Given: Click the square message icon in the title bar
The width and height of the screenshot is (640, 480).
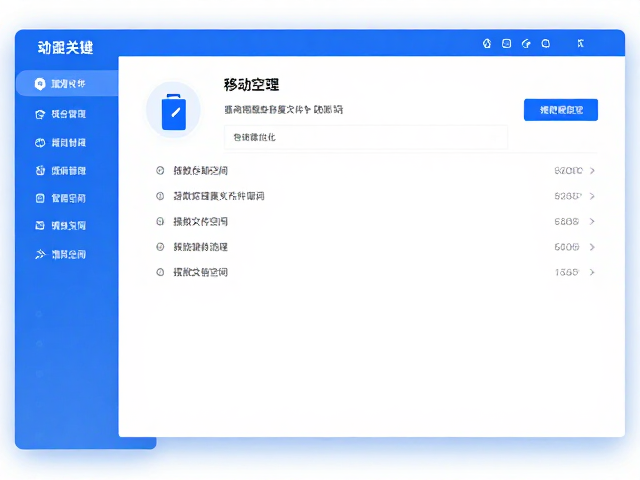Looking at the screenshot, I should tap(506, 44).
